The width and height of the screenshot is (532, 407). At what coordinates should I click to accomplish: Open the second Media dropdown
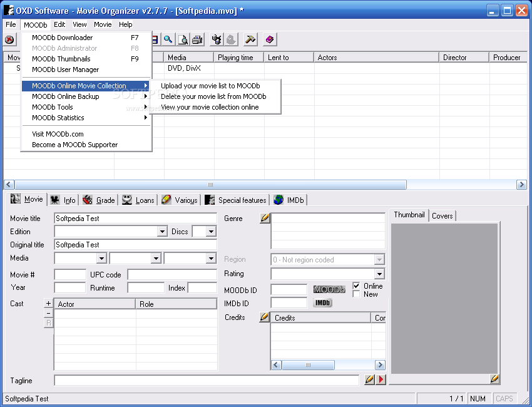(156, 259)
